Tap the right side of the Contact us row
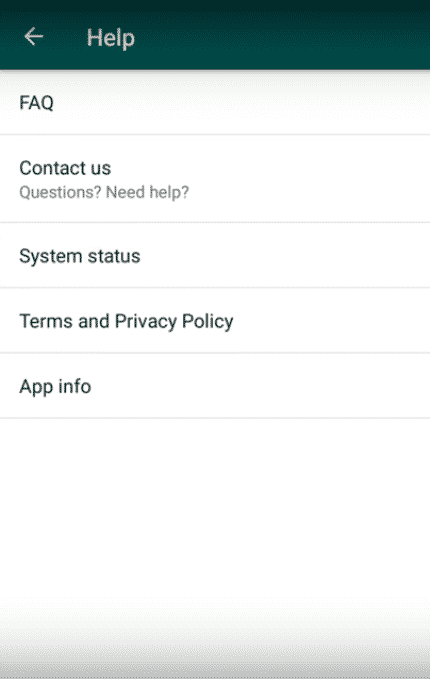This screenshot has height=679, width=430. [x=368, y=179]
